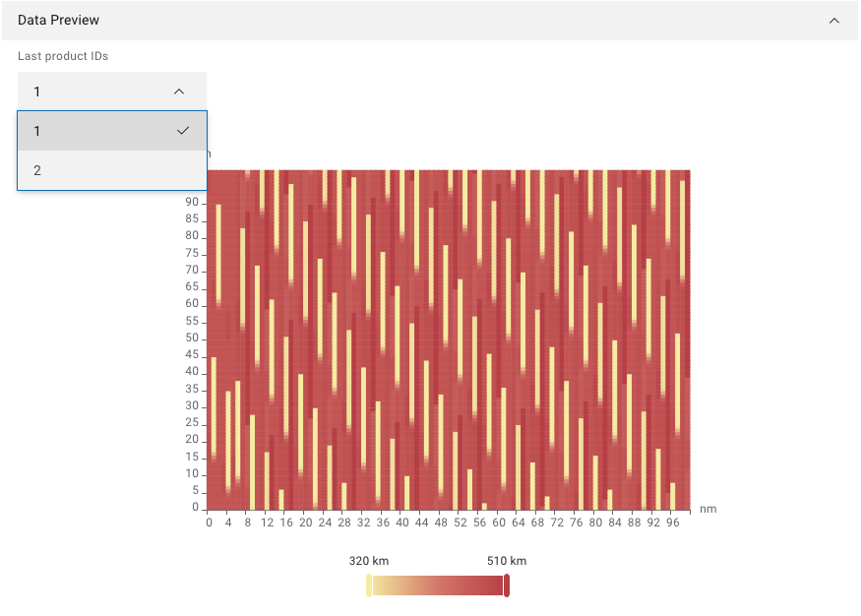
Task: Click the left slider handle under 320 km
Action: [369, 585]
